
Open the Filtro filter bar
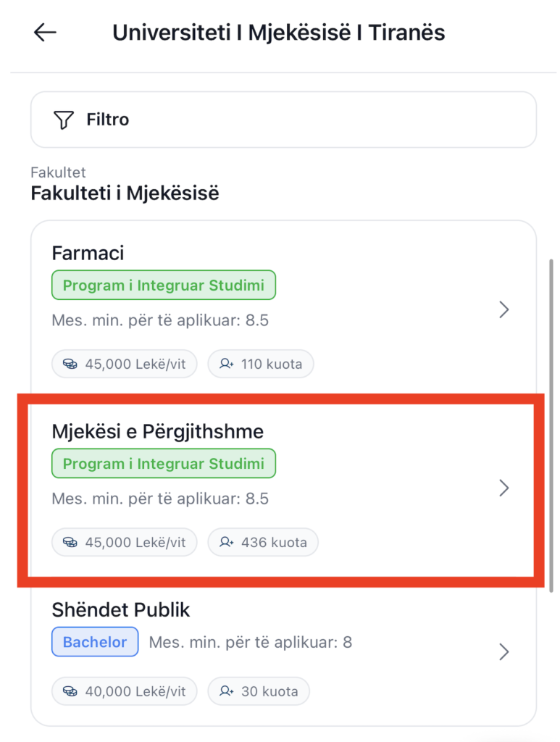(283, 120)
